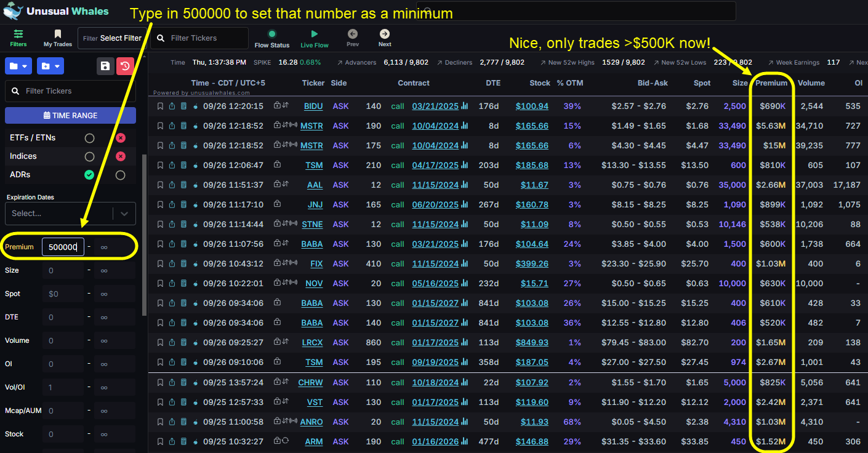Open the add-folder dropdown
Image resolution: width=868 pixels, height=453 pixels.
click(x=50, y=66)
